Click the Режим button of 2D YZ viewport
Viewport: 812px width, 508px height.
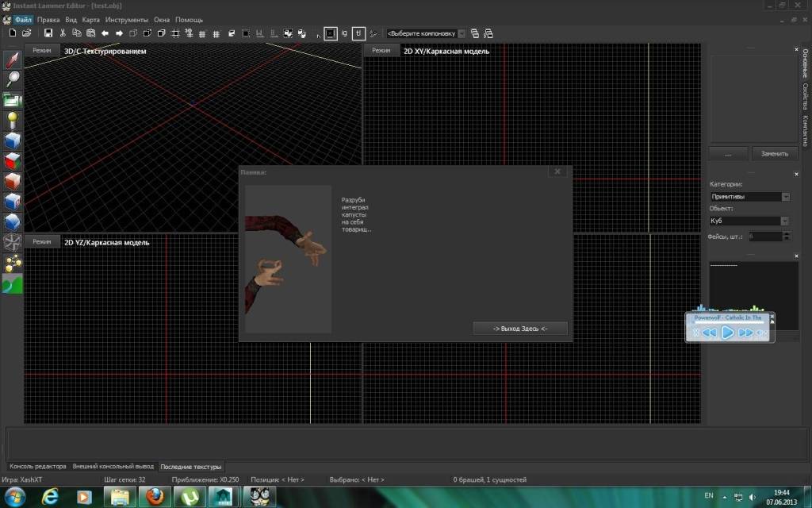42,241
